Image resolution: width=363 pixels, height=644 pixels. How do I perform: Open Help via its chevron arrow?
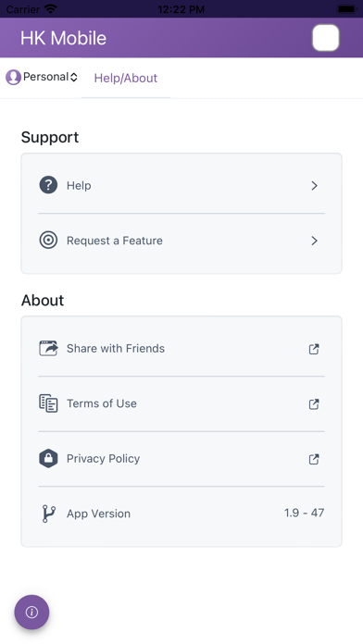click(315, 186)
